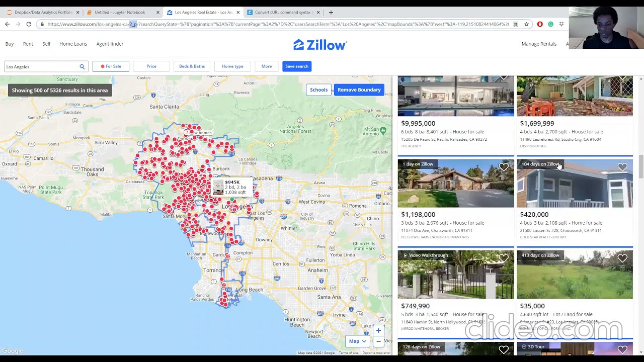The width and height of the screenshot is (644, 362).
Task: Click the site lock icon in address bar
Action: point(42,24)
